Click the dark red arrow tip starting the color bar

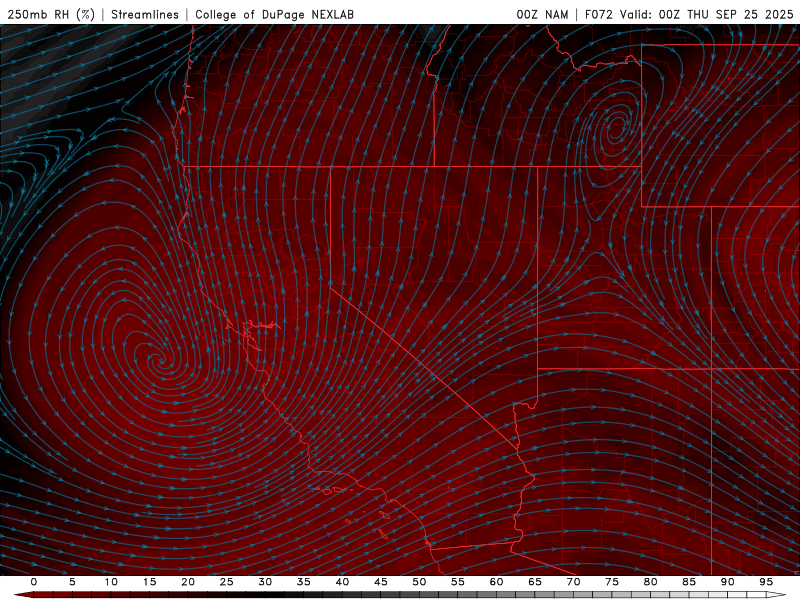23,595
